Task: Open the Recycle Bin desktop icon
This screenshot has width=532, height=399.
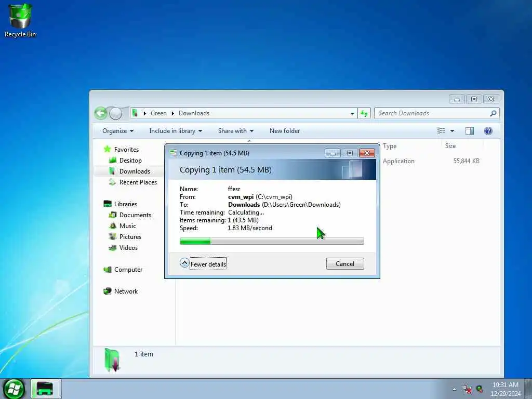Action: click(x=20, y=20)
